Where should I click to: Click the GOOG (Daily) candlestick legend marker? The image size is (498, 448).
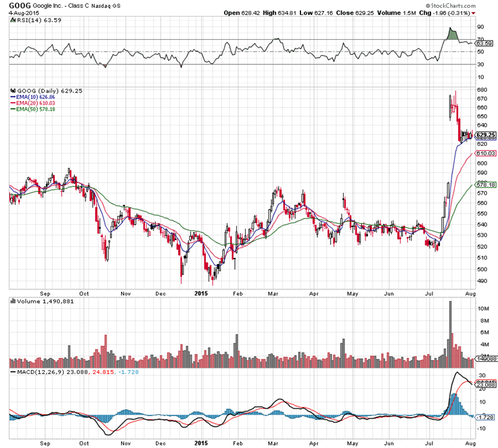(x=12, y=91)
